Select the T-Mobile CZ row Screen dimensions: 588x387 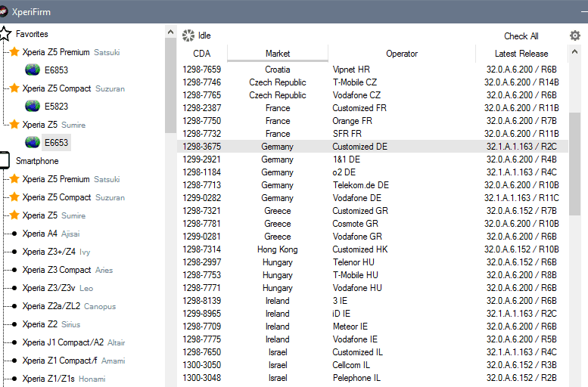tap(372, 82)
